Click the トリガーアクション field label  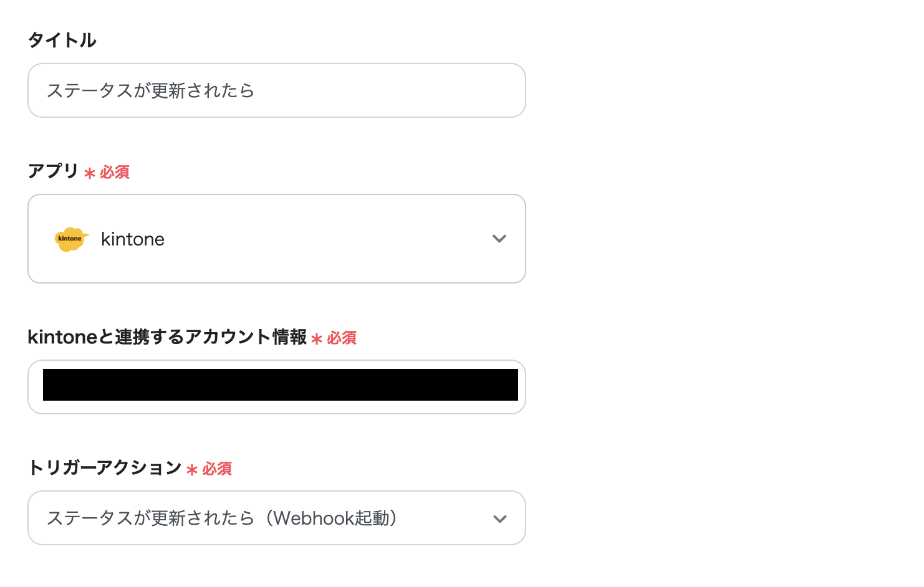coord(105,467)
